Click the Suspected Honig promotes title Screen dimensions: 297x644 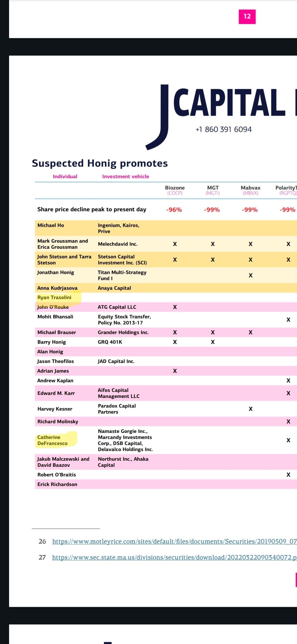point(100,163)
